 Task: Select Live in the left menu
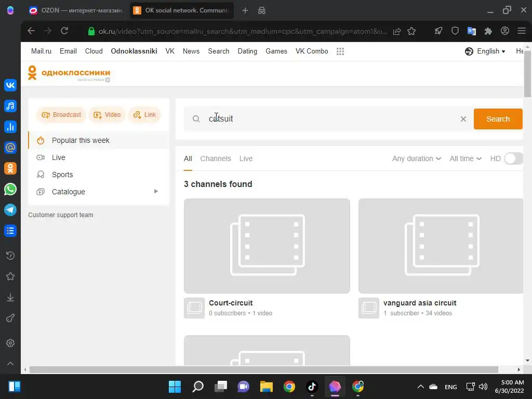pos(99,157)
